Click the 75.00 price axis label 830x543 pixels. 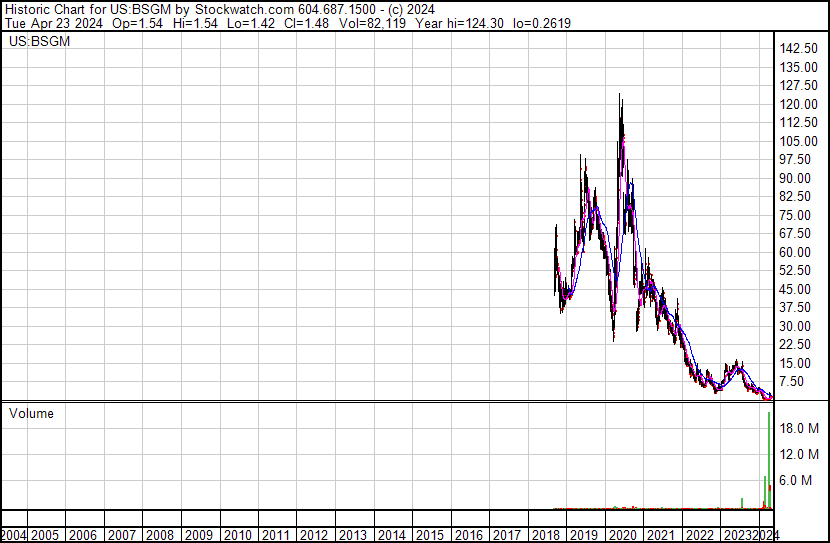[x=795, y=215]
